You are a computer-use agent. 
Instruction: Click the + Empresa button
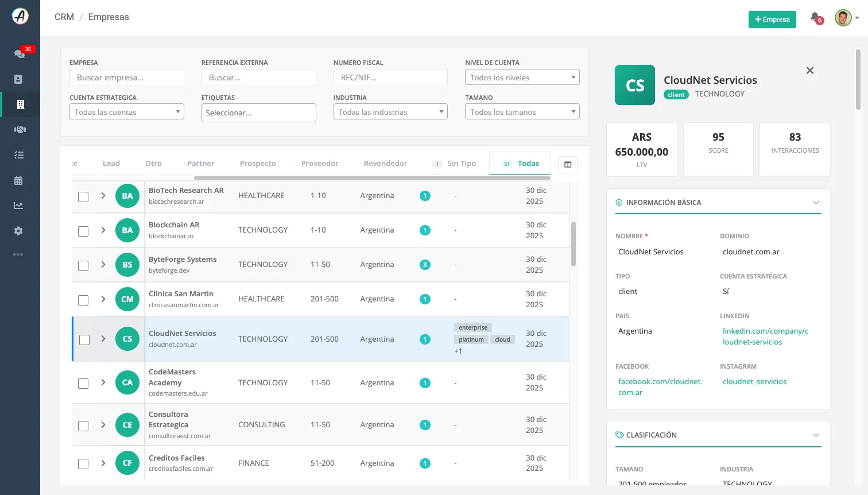click(x=772, y=20)
